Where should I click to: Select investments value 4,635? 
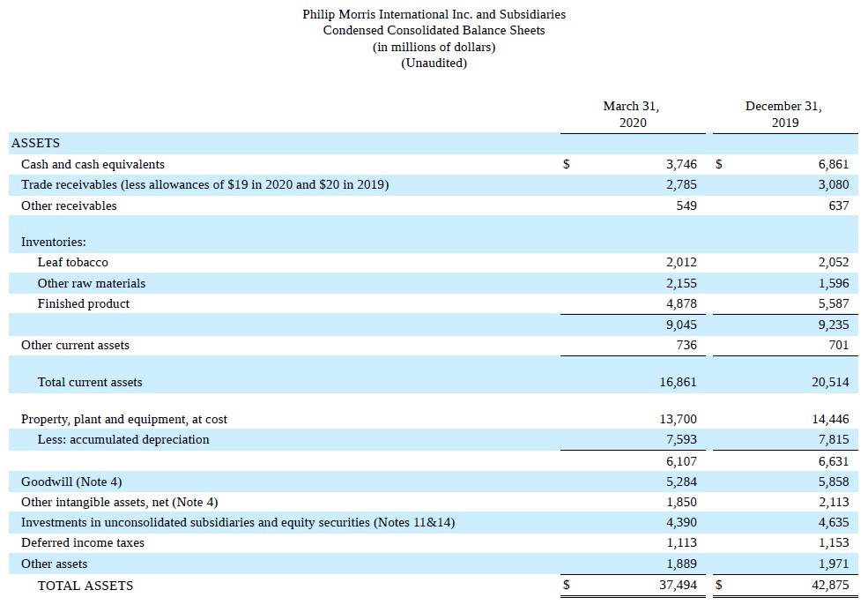click(834, 523)
